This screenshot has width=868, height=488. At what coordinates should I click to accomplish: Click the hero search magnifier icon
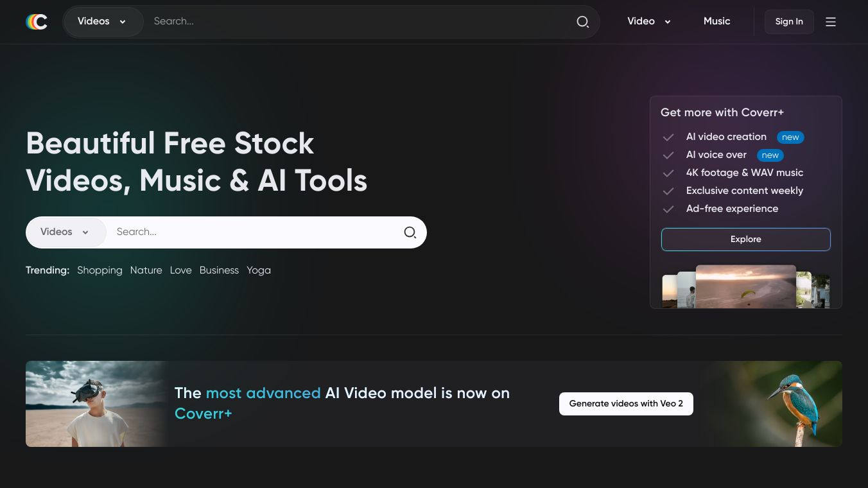[410, 232]
